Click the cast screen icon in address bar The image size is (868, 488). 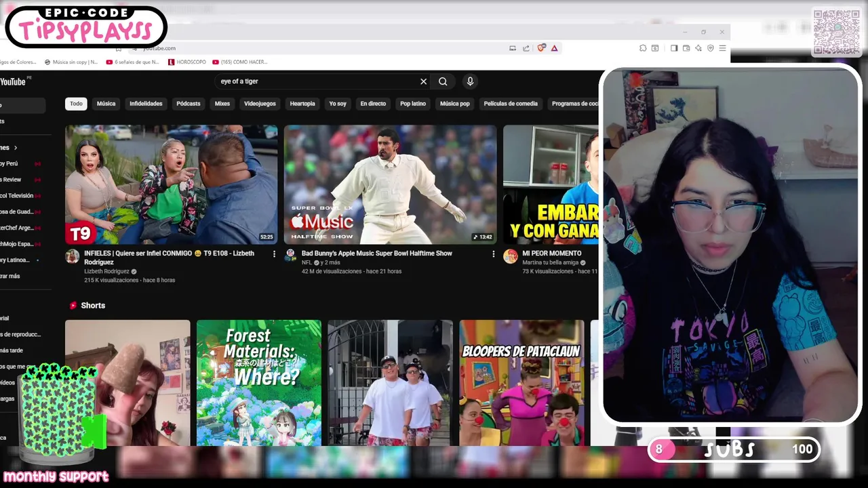pos(513,48)
